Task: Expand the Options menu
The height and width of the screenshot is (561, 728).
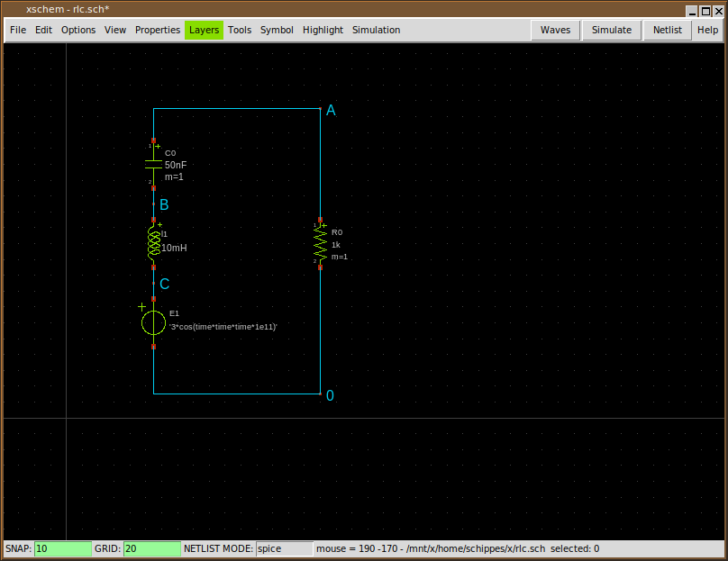Action: coord(78,30)
